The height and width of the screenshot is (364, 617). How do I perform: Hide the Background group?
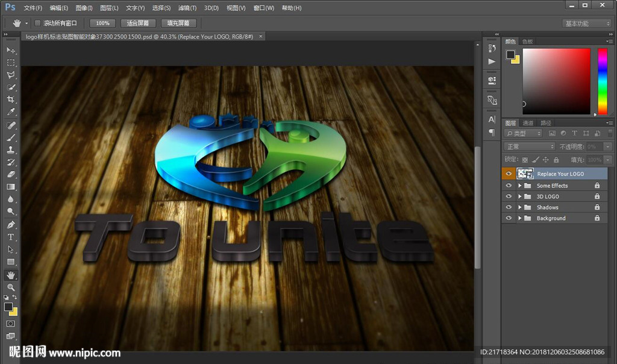point(509,218)
